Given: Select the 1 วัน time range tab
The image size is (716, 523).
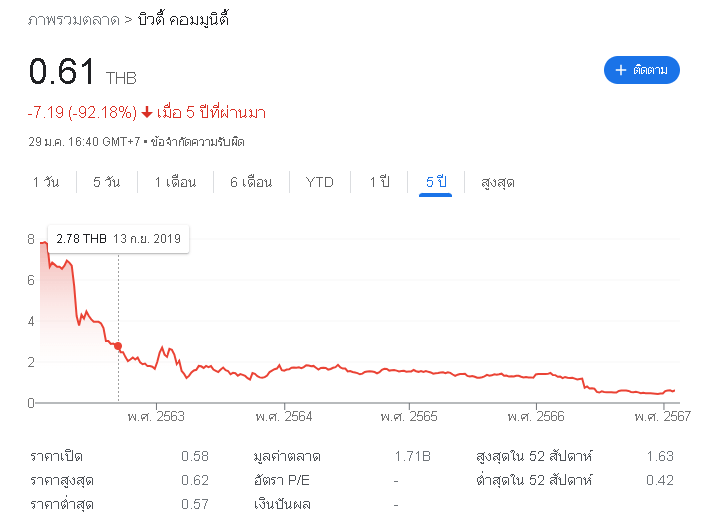Looking at the screenshot, I should (46, 182).
